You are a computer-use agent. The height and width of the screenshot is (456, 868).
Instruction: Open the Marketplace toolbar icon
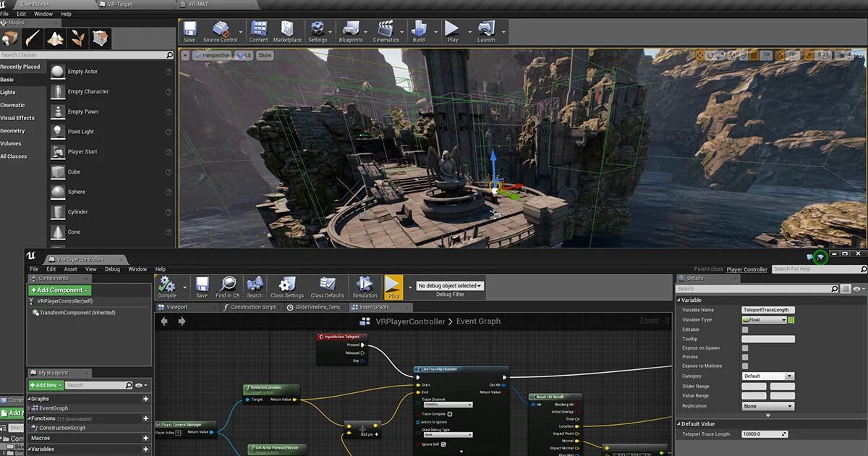click(287, 30)
